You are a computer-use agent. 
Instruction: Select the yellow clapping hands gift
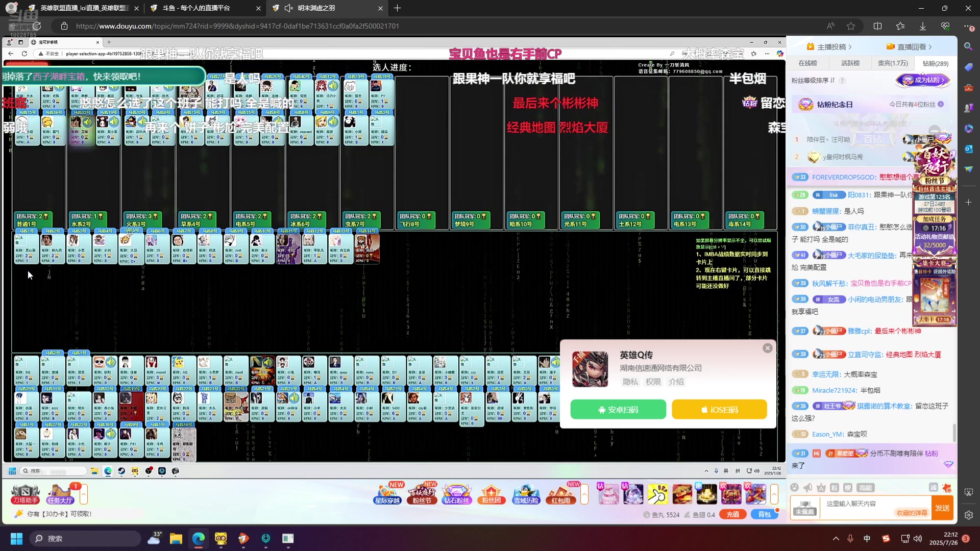657,494
